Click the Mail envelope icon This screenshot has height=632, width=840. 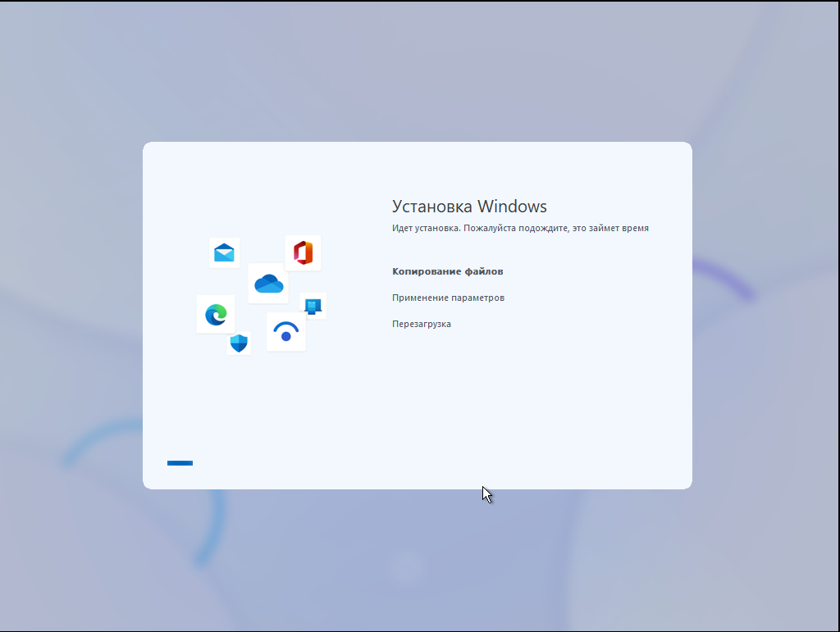pyautogui.click(x=224, y=252)
